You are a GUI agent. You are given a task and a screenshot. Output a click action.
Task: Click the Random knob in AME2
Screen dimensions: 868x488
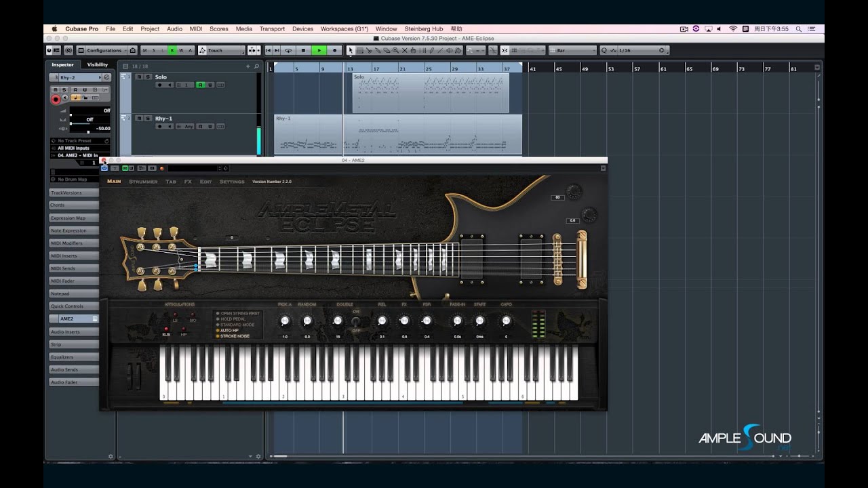pyautogui.click(x=307, y=321)
